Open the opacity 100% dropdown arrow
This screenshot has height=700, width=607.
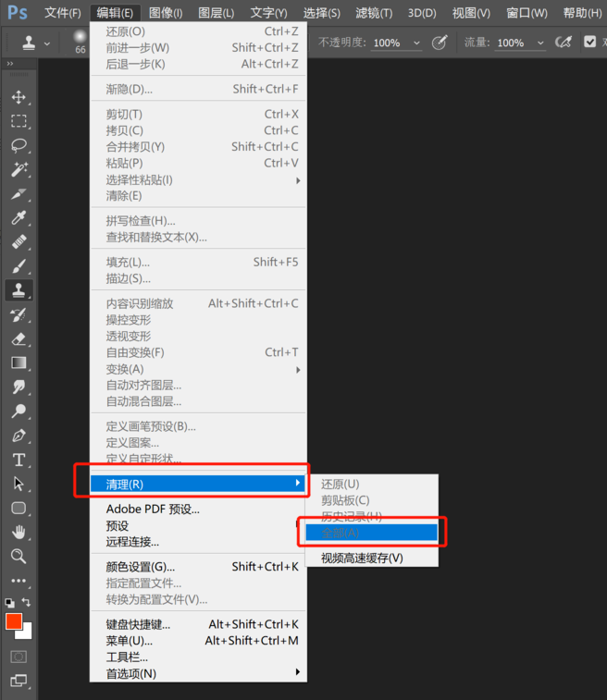[x=416, y=43]
